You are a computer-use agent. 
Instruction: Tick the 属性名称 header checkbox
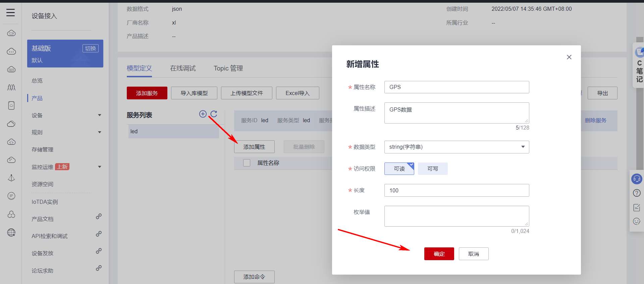pos(247,163)
